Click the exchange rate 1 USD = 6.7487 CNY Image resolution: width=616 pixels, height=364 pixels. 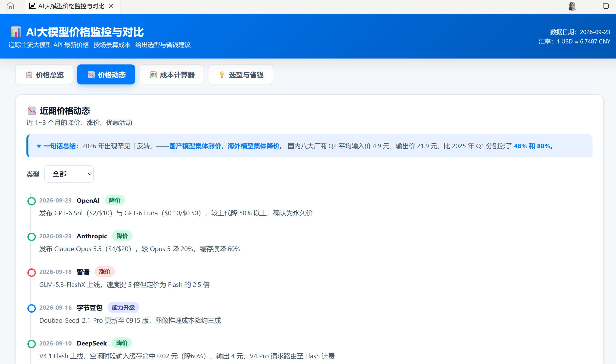click(x=574, y=41)
